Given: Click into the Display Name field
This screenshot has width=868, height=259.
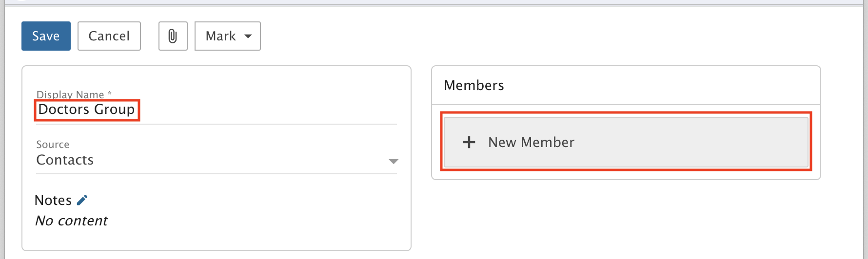Looking at the screenshot, I should [217, 110].
